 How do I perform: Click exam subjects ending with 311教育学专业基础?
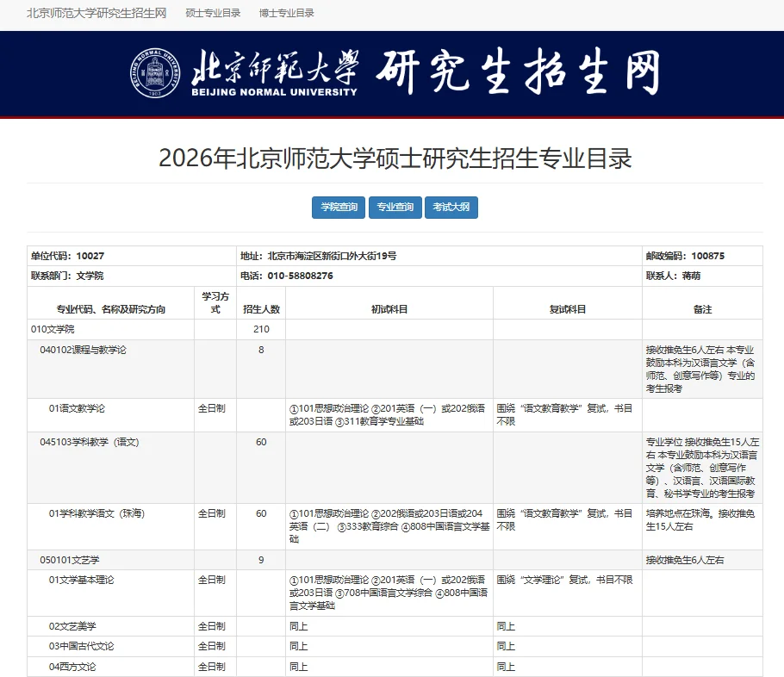388,415
